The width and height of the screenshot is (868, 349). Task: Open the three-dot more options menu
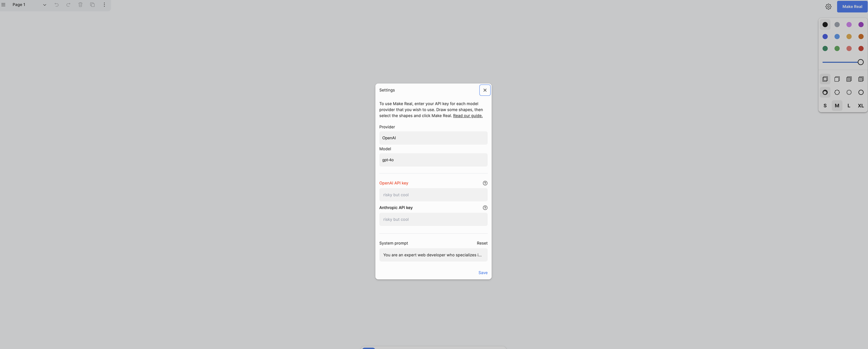(104, 5)
